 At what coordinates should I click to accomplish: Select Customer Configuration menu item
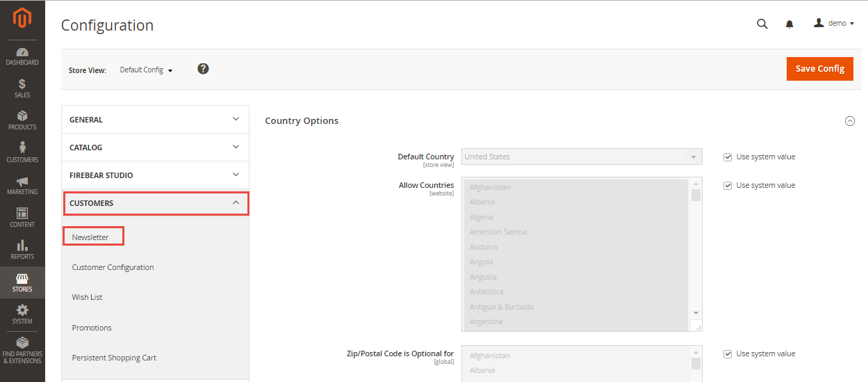click(113, 267)
